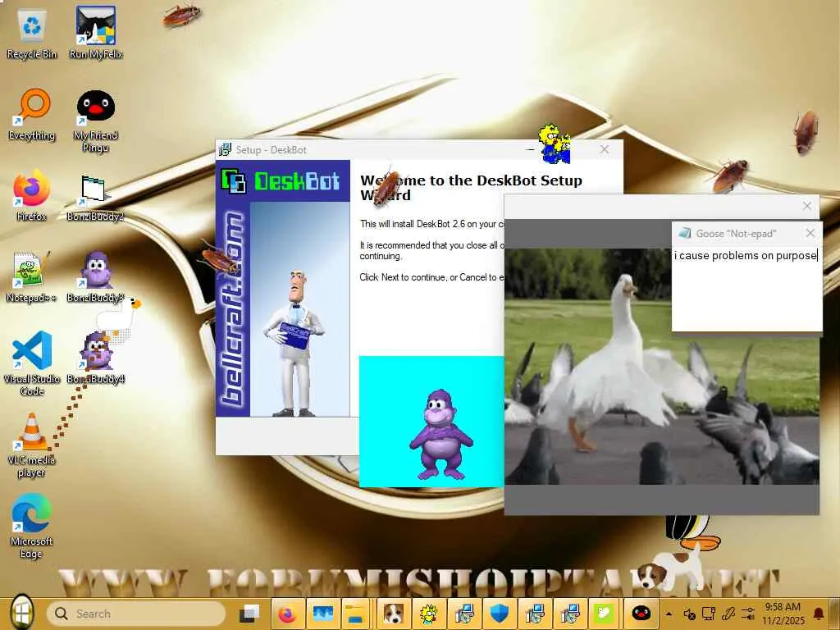Viewport: 840px width, 630px height.
Task: Close the goose photo window
Action: [807, 206]
